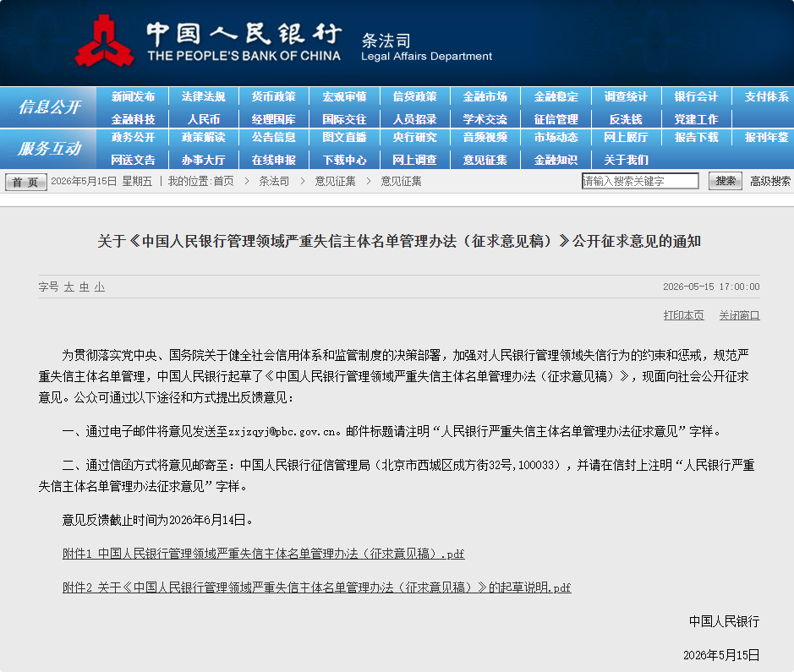Screen dimensions: 794x672
Task: Open 银行会计 navigation item
Action: pos(696,96)
